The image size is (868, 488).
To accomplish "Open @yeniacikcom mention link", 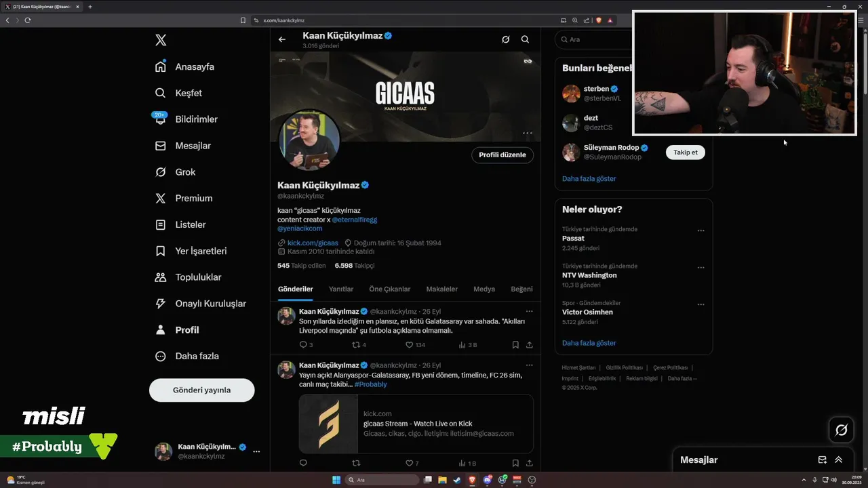I will [x=300, y=228].
